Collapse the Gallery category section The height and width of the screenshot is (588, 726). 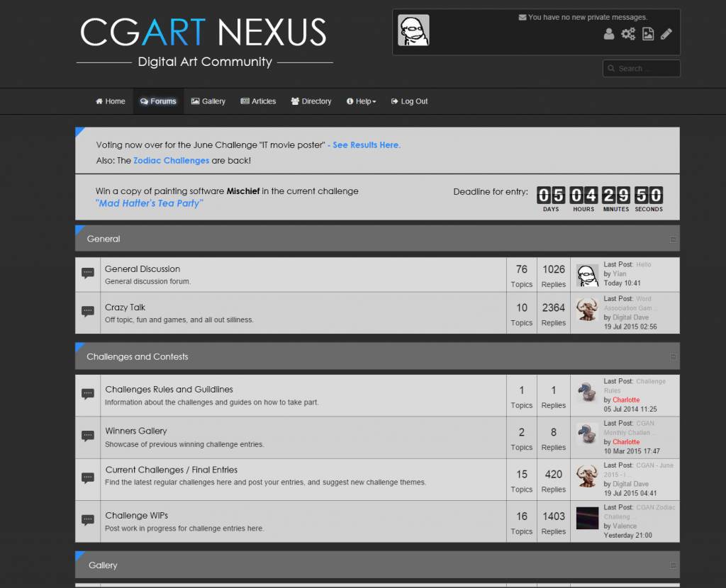(x=673, y=565)
